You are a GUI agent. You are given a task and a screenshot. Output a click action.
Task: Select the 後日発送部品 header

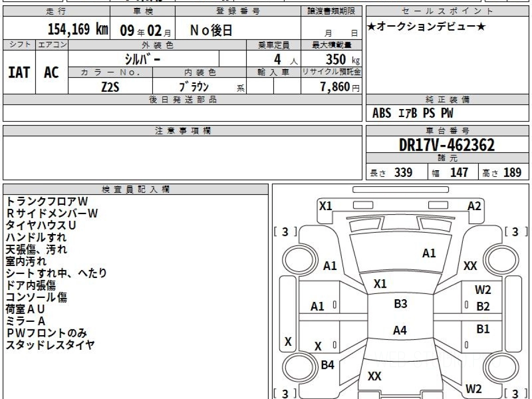tap(182, 100)
